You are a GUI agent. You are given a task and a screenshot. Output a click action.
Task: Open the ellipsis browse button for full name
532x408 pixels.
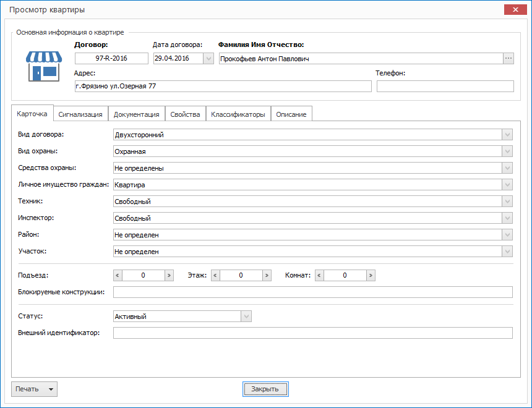tap(508, 58)
